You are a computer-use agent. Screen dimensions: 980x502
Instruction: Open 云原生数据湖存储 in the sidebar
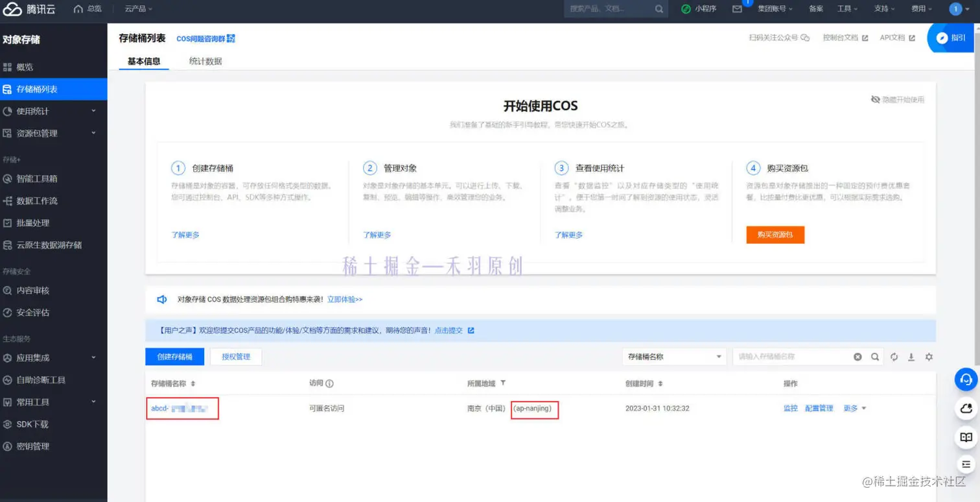click(53, 245)
